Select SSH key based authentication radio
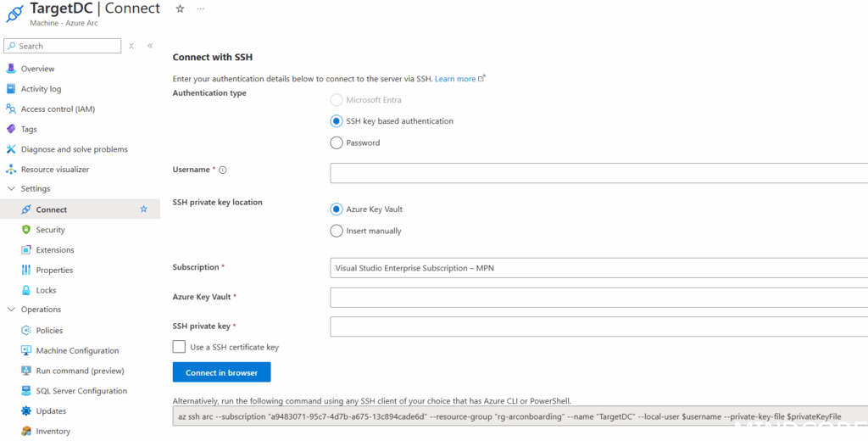Screen dimensions: 868x441 336,120
